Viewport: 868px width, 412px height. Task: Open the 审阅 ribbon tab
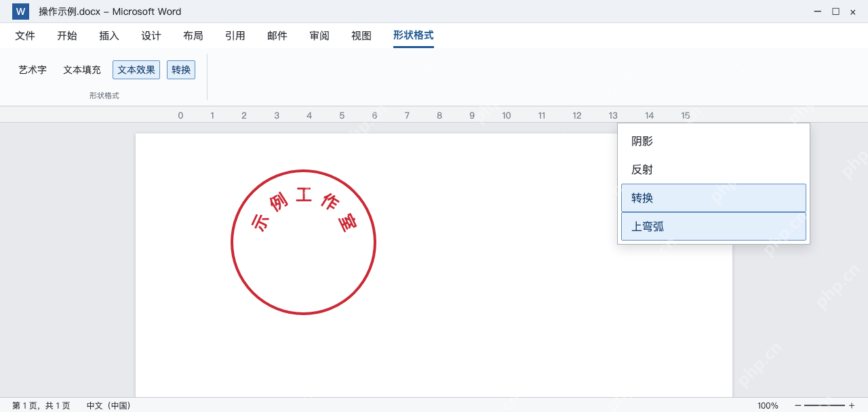click(x=319, y=36)
